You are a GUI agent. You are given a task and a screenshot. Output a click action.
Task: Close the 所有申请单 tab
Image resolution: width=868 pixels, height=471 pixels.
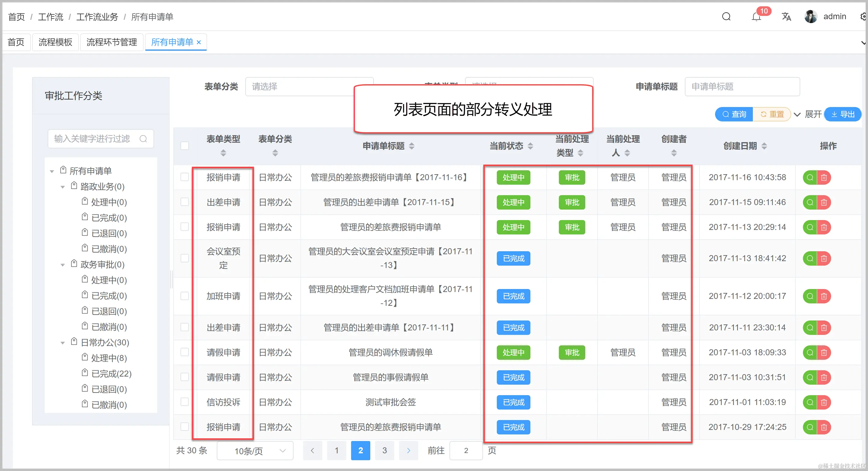tap(199, 43)
